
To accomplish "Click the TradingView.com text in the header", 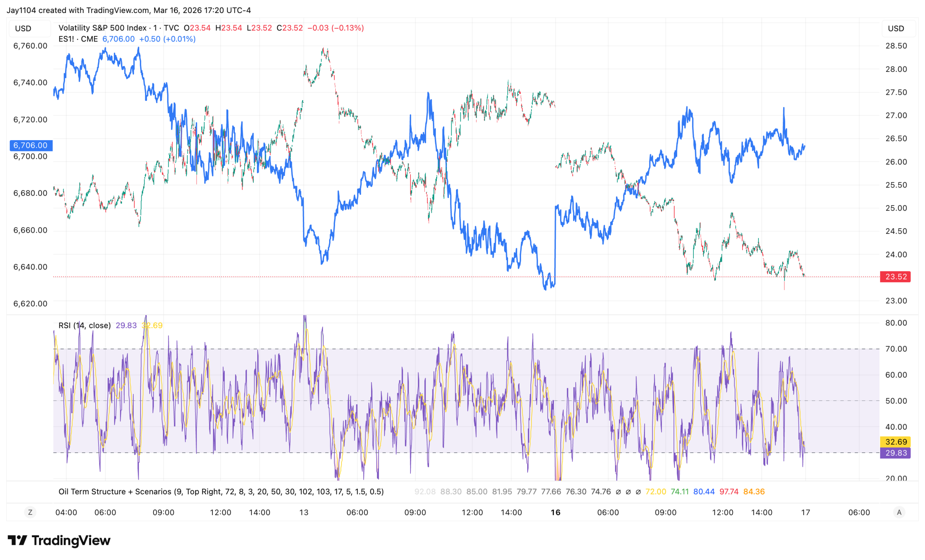I will [117, 10].
